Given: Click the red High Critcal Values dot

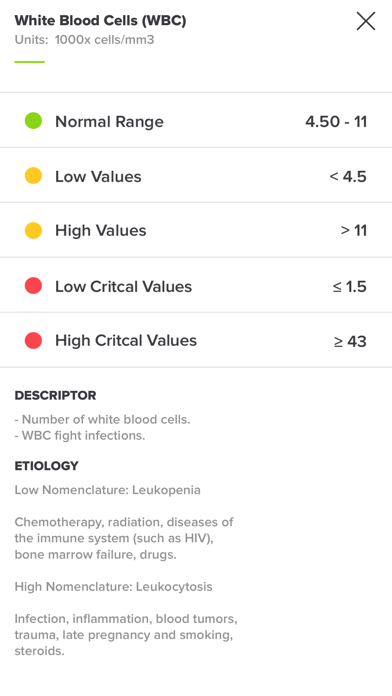Looking at the screenshot, I should tap(33, 340).
